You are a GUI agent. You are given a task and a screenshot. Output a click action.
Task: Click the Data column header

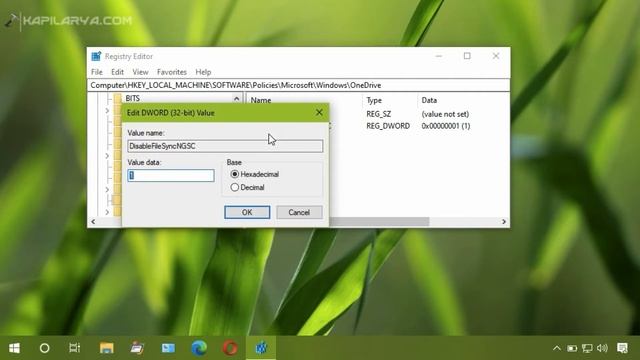tap(429, 100)
